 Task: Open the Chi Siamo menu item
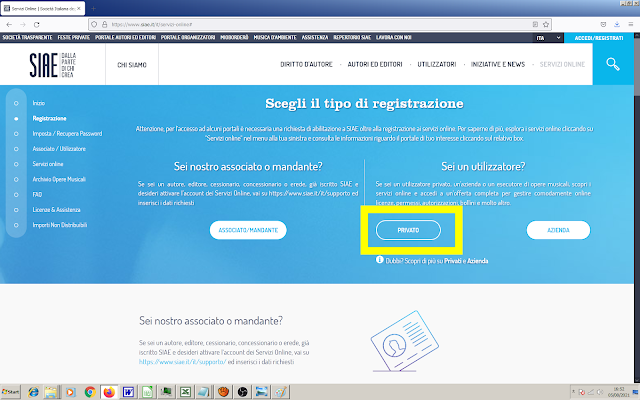pyautogui.click(x=132, y=65)
